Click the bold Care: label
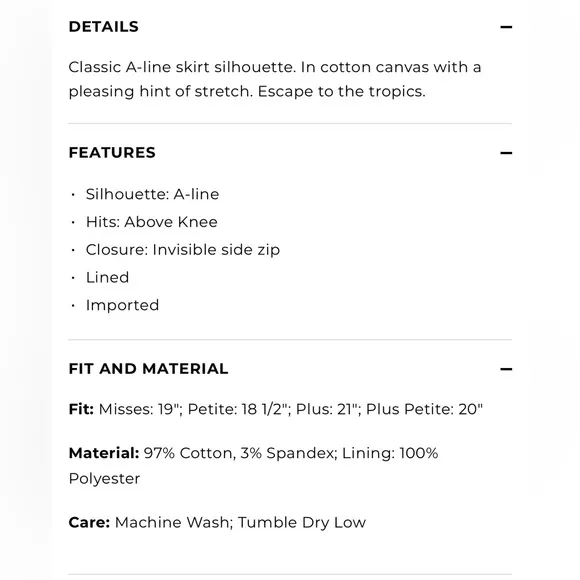 tap(89, 522)
